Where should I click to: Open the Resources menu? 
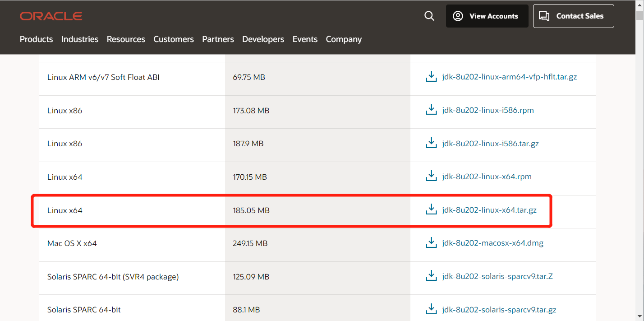[x=126, y=39]
